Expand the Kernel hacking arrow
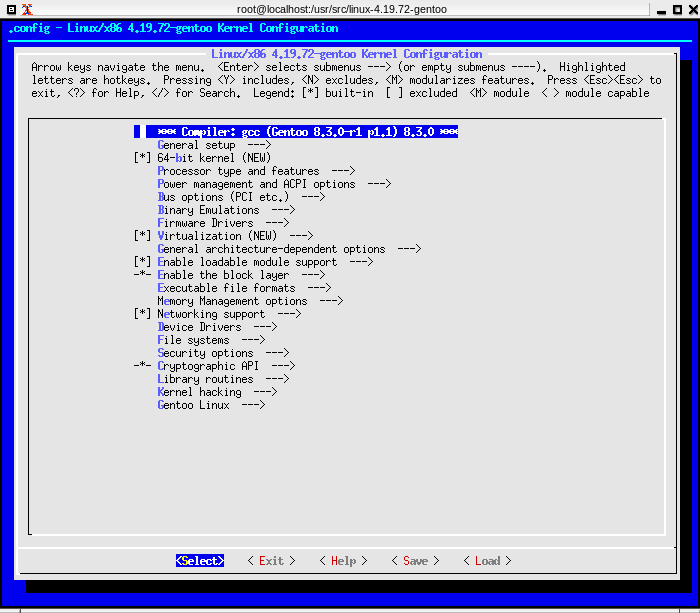This screenshot has height=613, width=700. coord(265,392)
